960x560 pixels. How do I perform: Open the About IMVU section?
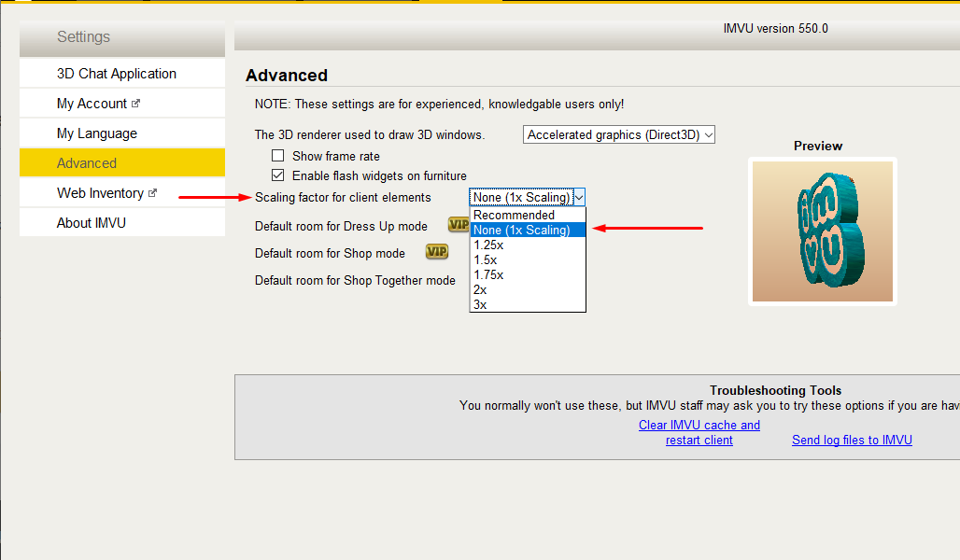pyautogui.click(x=121, y=223)
